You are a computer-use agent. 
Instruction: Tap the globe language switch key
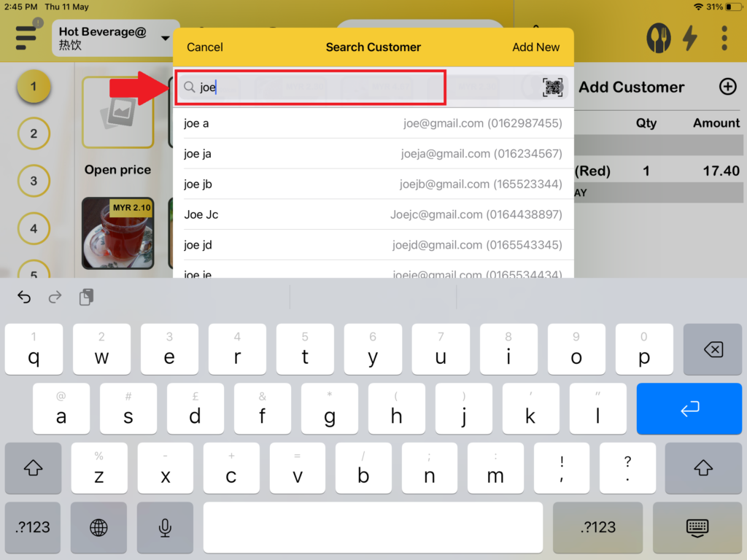tap(98, 527)
